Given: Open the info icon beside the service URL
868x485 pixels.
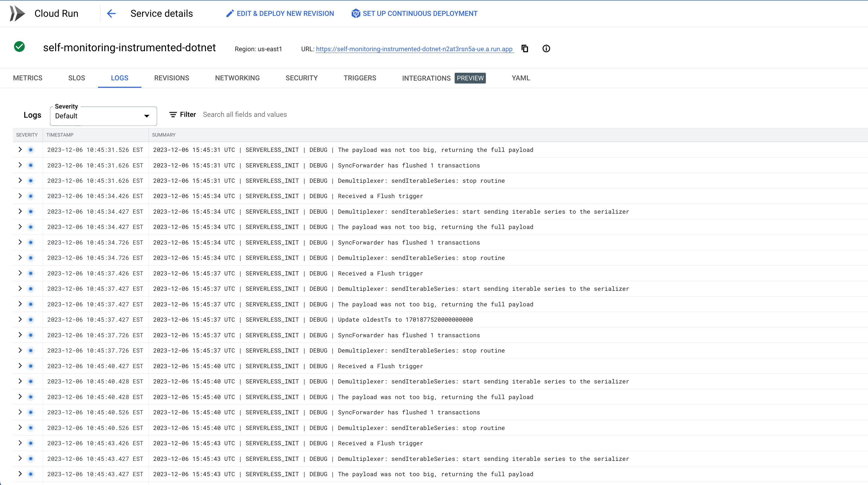Looking at the screenshot, I should (546, 49).
